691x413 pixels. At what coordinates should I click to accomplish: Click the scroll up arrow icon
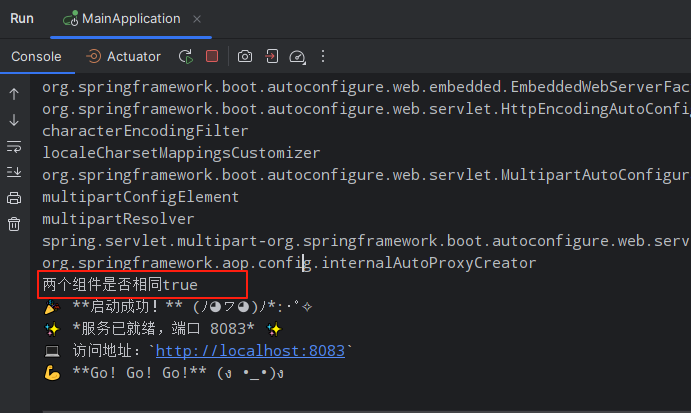14,94
